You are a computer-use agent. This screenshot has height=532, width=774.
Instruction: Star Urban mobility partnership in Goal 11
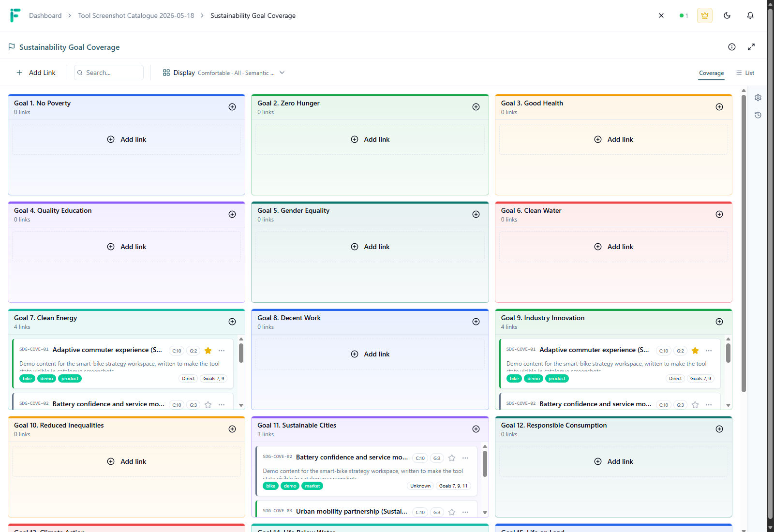(452, 512)
